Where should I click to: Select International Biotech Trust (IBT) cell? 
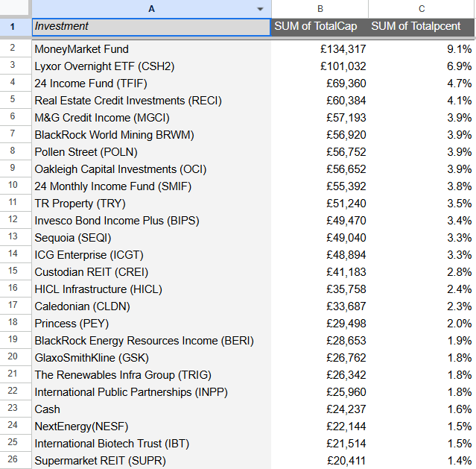[151, 443]
